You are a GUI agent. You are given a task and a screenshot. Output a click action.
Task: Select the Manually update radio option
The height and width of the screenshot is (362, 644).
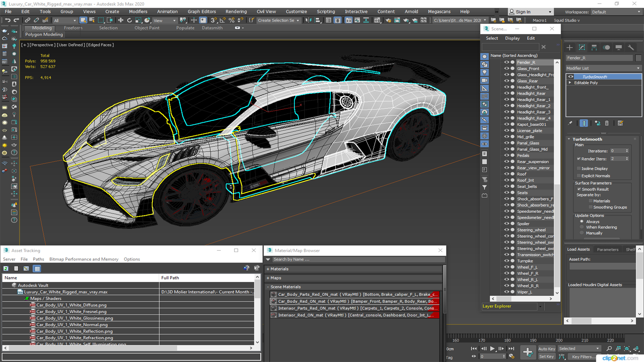(x=582, y=233)
